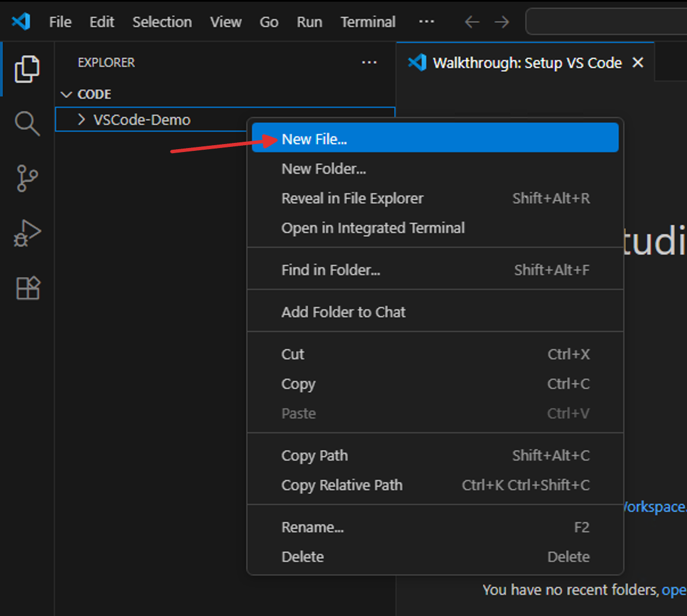
Task: Choose Open in Integrated Terminal
Action: (373, 228)
